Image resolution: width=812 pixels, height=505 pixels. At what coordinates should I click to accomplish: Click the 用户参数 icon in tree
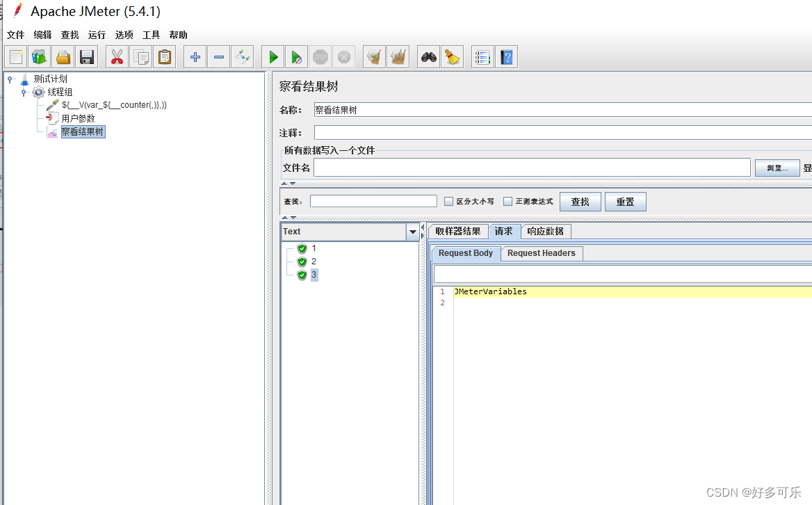(x=52, y=119)
